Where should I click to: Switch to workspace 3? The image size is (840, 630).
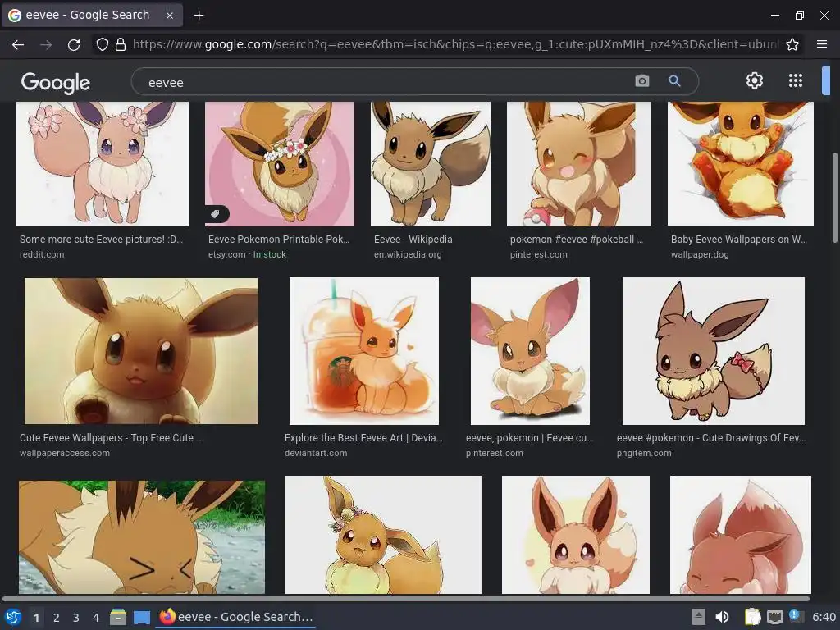pos(76,618)
